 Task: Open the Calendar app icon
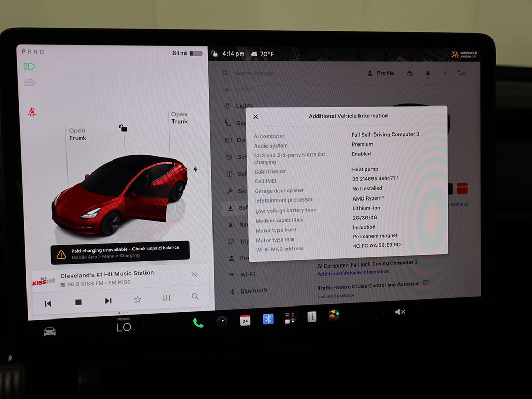click(x=245, y=320)
